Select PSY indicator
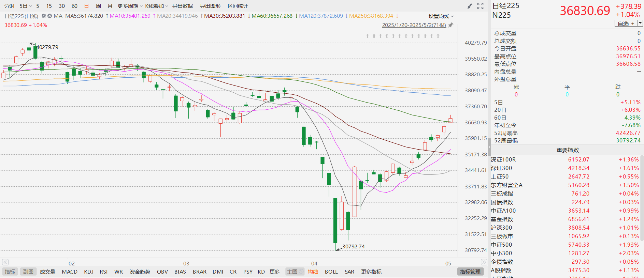 click(x=248, y=272)
